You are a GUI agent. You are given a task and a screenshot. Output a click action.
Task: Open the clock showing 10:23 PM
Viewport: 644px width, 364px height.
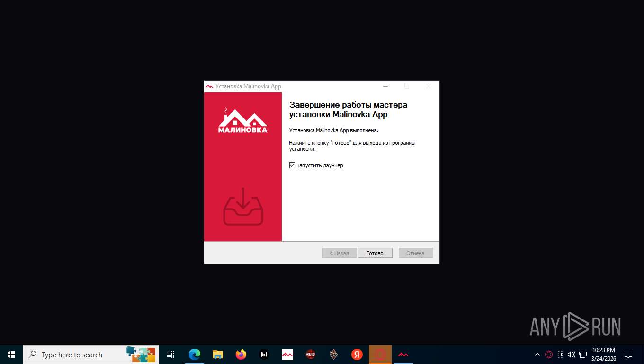pyautogui.click(x=604, y=355)
